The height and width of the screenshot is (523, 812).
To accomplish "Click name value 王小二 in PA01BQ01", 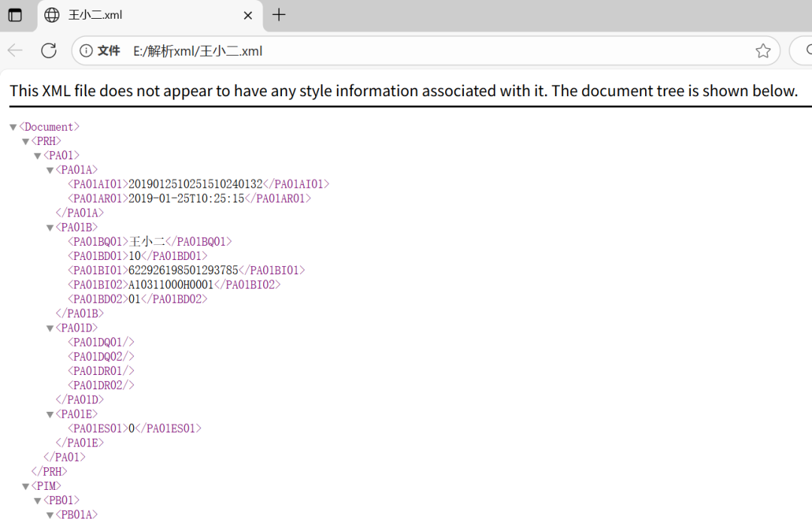I will pyautogui.click(x=147, y=241).
